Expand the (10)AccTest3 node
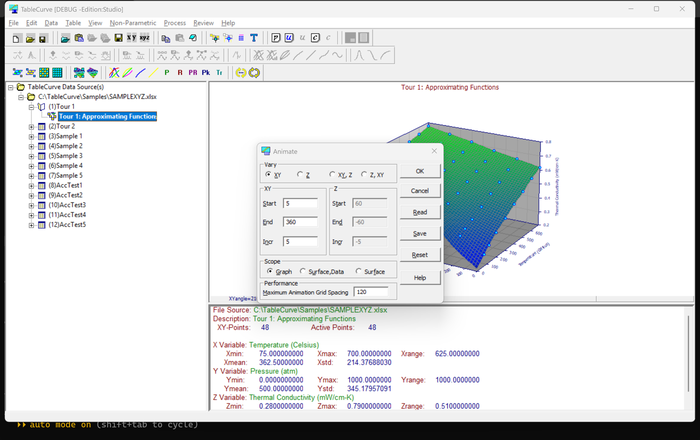This screenshot has width=700, height=440. (x=31, y=205)
